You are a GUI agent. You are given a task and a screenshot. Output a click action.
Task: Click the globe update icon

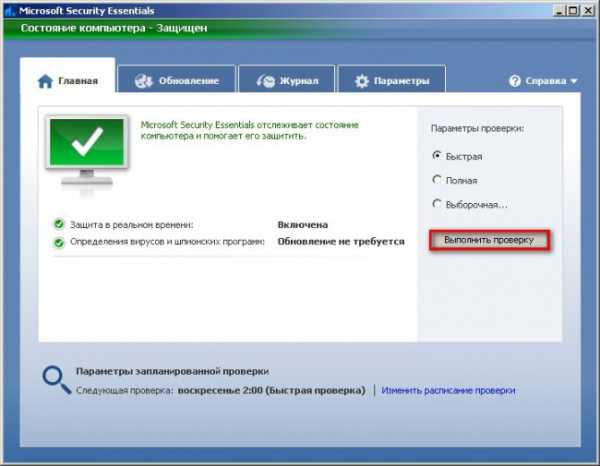click(x=143, y=81)
